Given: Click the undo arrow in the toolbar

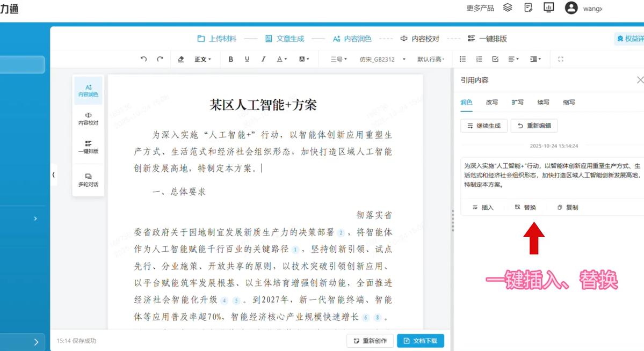Looking at the screenshot, I should click(x=143, y=59).
